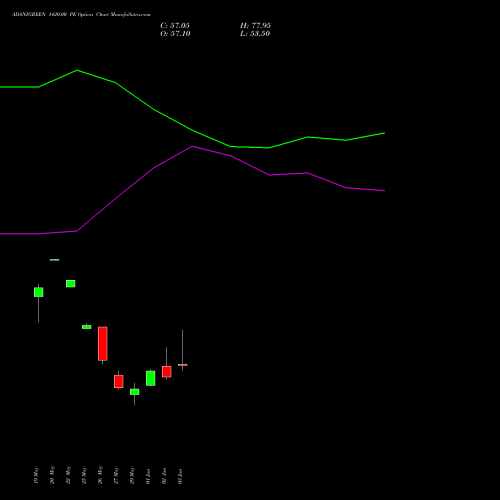Click the 29 May green candlestick
Image resolution: width=500 pixels, height=500 pixels.
135,392
